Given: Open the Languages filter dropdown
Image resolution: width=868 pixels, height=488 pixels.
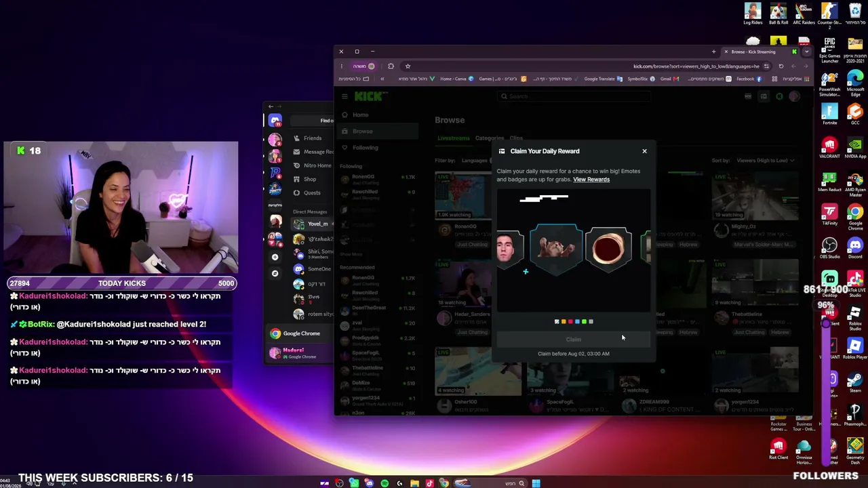Looking at the screenshot, I should coord(475,161).
